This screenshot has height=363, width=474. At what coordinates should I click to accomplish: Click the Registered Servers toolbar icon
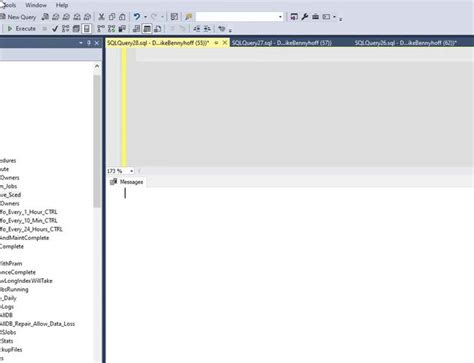click(294, 17)
